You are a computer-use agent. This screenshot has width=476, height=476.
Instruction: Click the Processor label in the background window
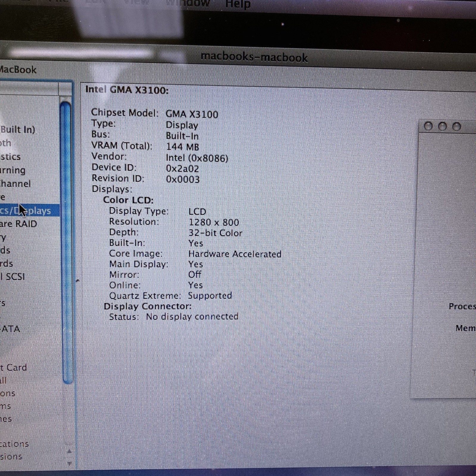click(x=462, y=306)
